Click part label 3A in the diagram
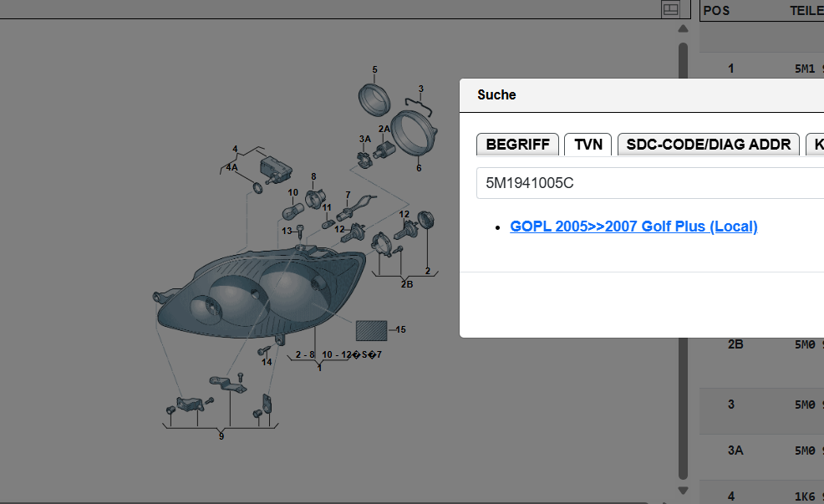The height and width of the screenshot is (504, 824). 364,139
